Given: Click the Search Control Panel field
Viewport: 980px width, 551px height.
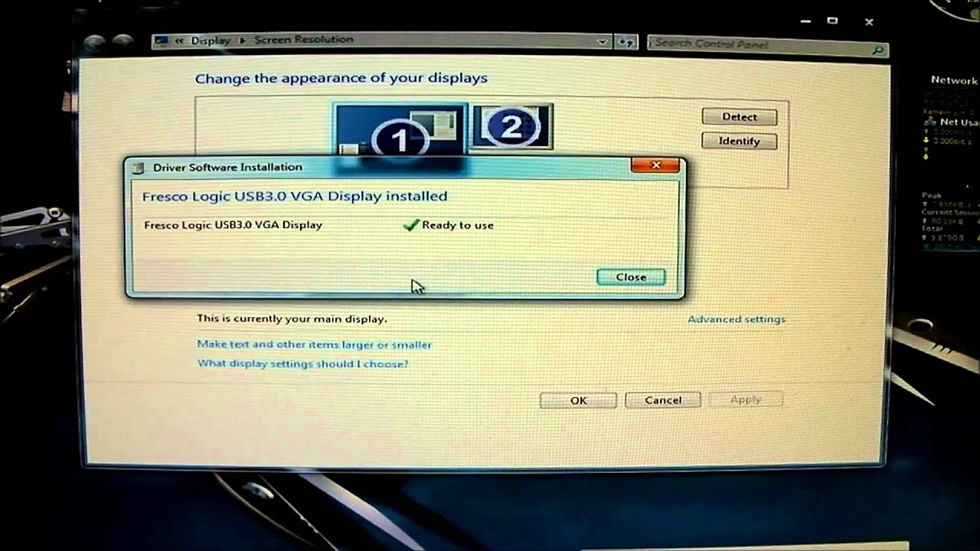Looking at the screenshot, I should [767, 45].
